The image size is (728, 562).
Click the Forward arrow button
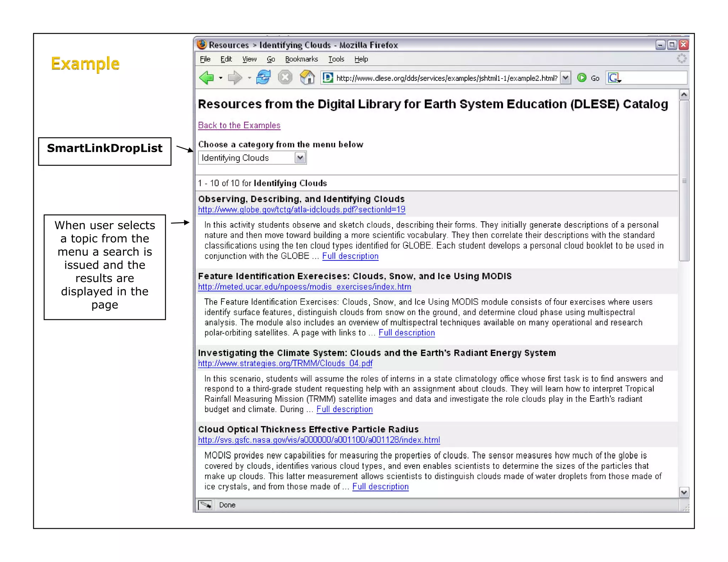tap(235, 77)
